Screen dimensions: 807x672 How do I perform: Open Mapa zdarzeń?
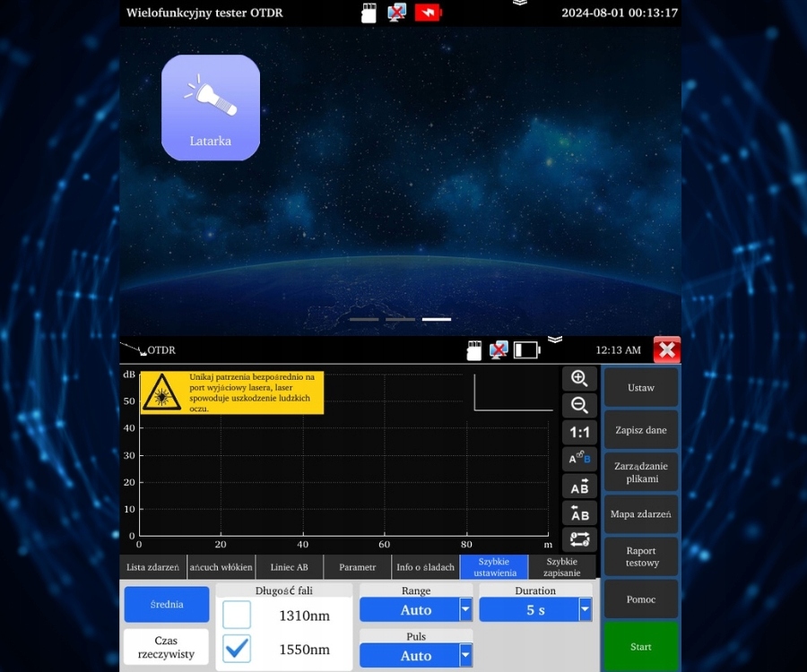pyautogui.click(x=641, y=514)
